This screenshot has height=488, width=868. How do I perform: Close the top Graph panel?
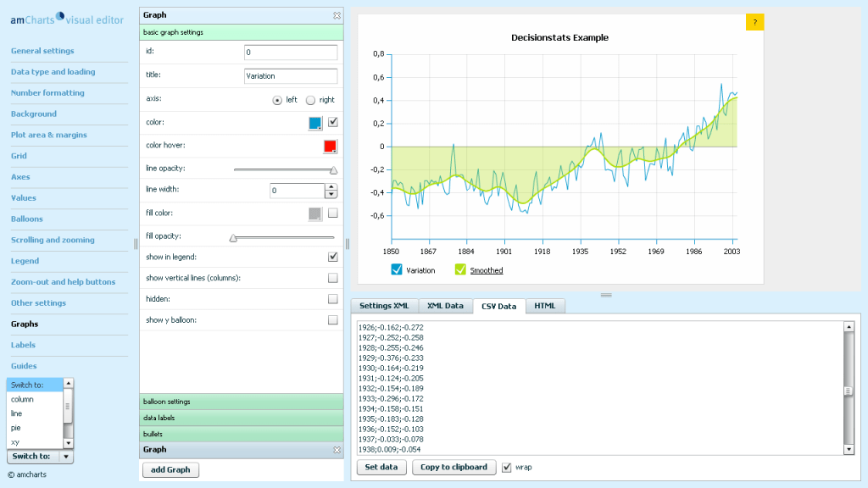coord(337,15)
